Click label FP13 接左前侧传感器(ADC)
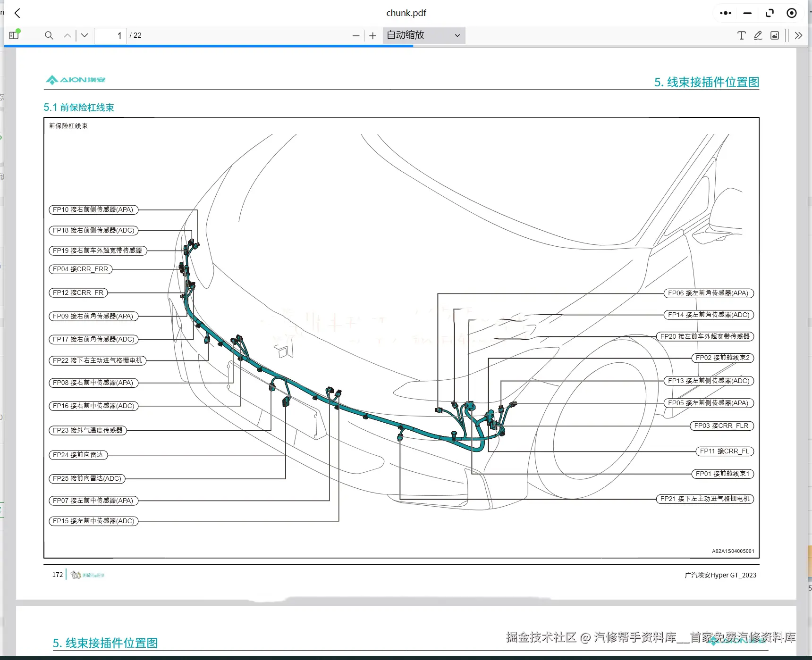 [x=709, y=381]
